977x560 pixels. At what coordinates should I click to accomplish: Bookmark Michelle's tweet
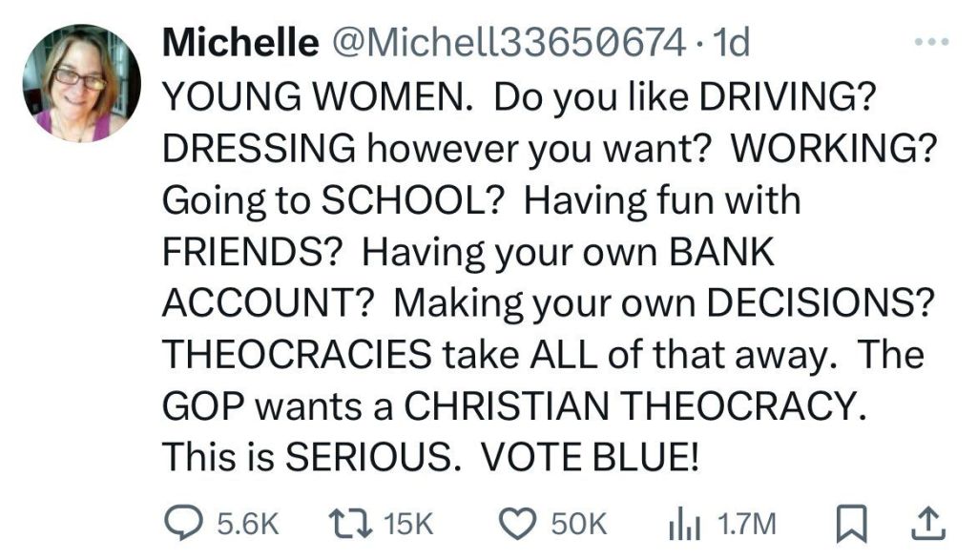click(848, 522)
